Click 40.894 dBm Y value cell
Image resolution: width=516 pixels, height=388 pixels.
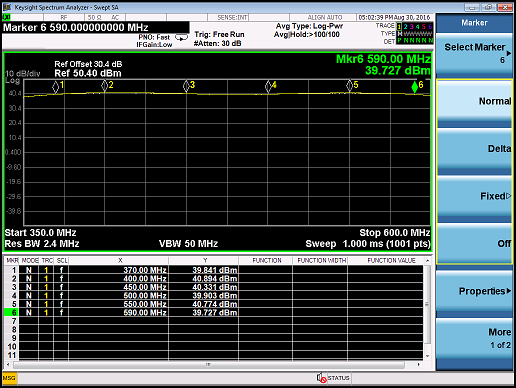pyautogui.click(x=204, y=278)
